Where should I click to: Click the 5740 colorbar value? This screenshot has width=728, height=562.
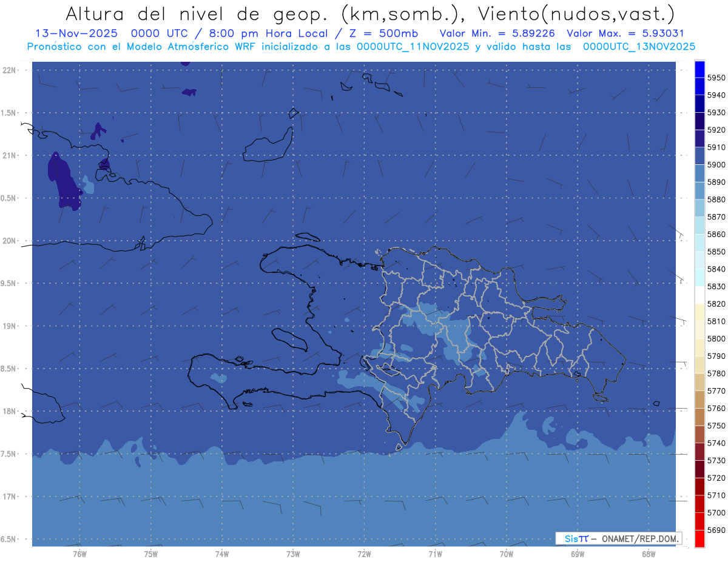click(716, 443)
